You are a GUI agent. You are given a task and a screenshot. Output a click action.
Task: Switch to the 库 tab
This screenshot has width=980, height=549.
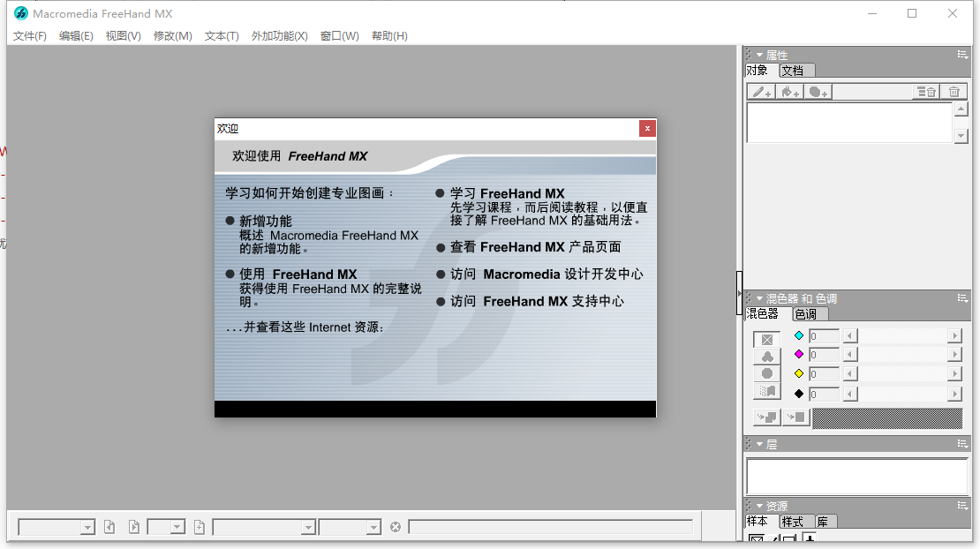(825, 522)
